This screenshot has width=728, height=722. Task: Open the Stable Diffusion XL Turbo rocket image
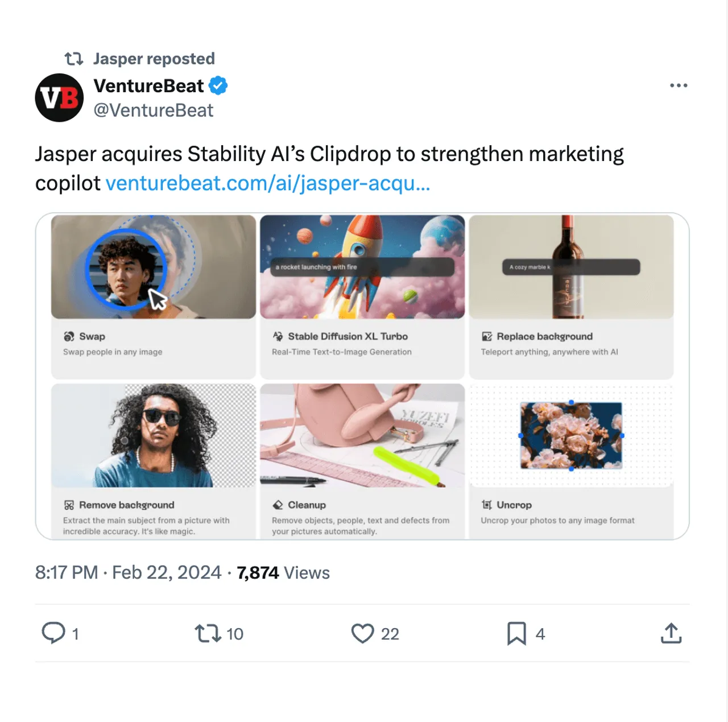tap(362, 267)
